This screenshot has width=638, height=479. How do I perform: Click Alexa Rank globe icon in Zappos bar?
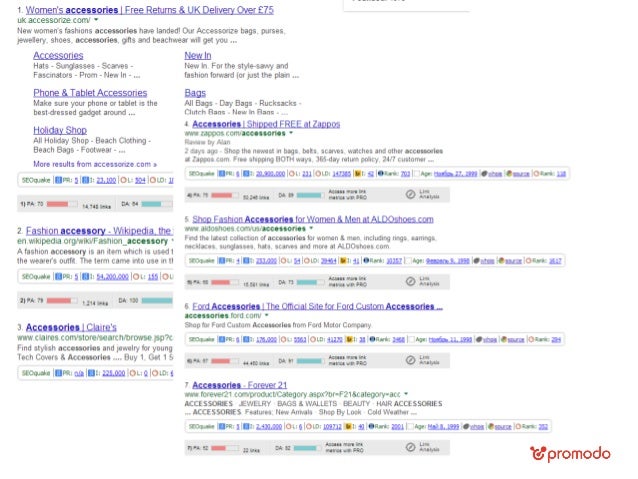(x=380, y=174)
